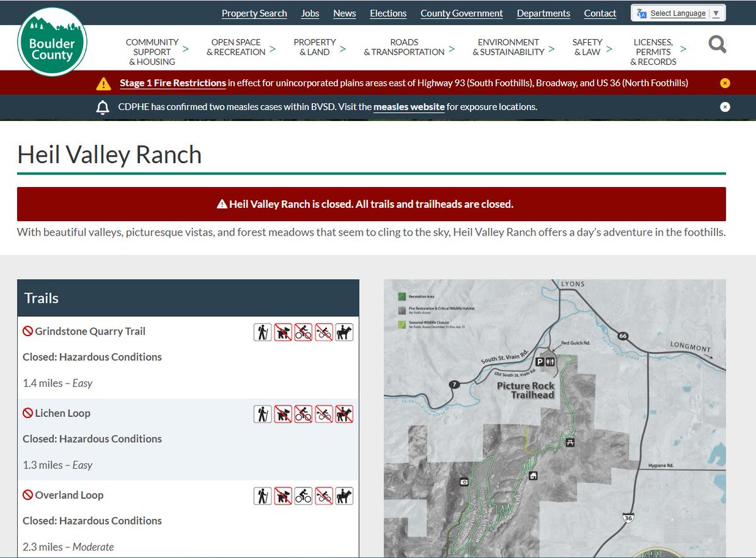Click Lichen Loop no-e-bikes icon
This screenshot has height=558, width=756.
pos(324,414)
